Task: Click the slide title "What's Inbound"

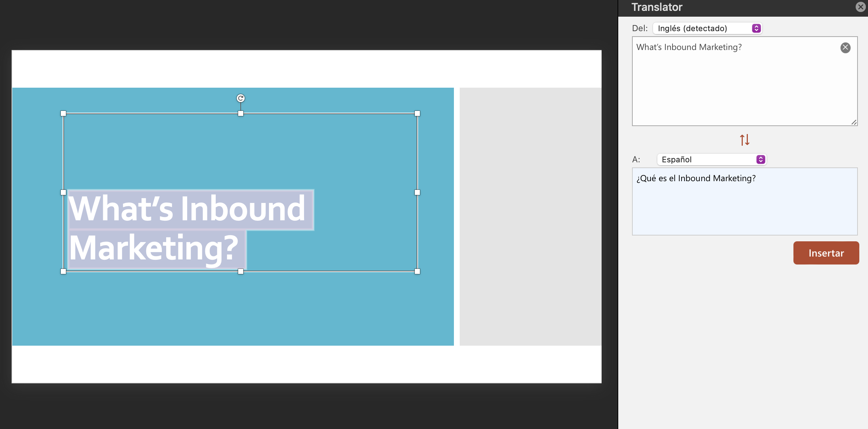Action: (187, 208)
